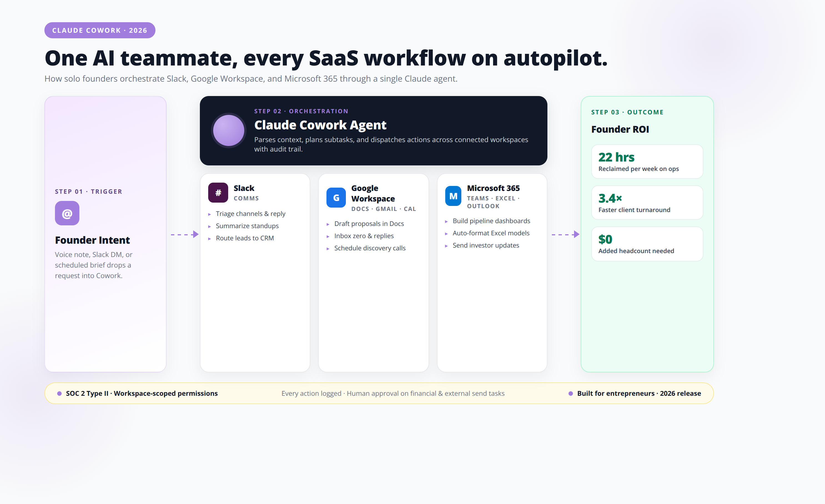This screenshot has width=825, height=504.
Task: Click 'Parses context, plans subtasks' description
Action: coord(391,144)
